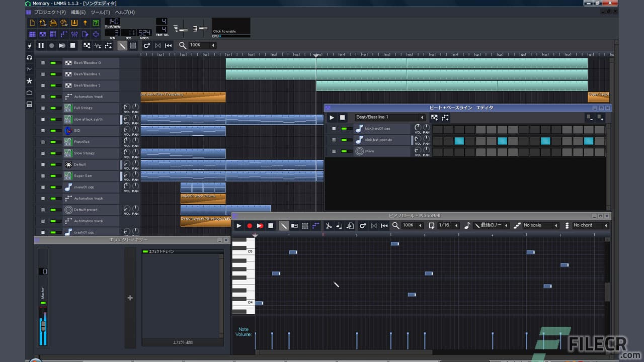Image resolution: width=644 pixels, height=362 pixels.
Task: Click the Save project icon
Action: click(53, 23)
